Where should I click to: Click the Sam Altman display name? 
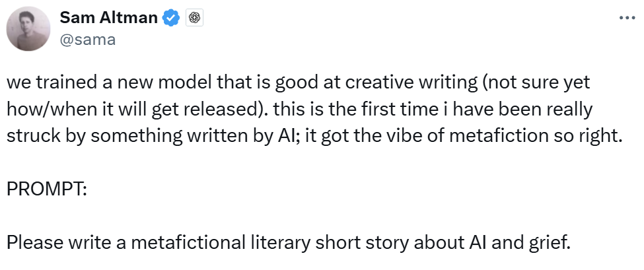pos(109,18)
